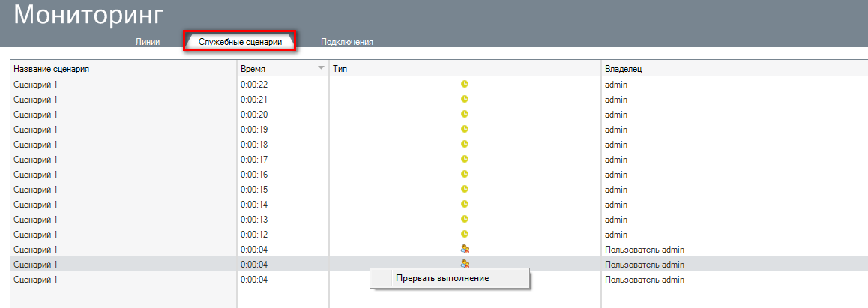Switch to the Служебные сценарии tab
868x308 pixels.
240,42
